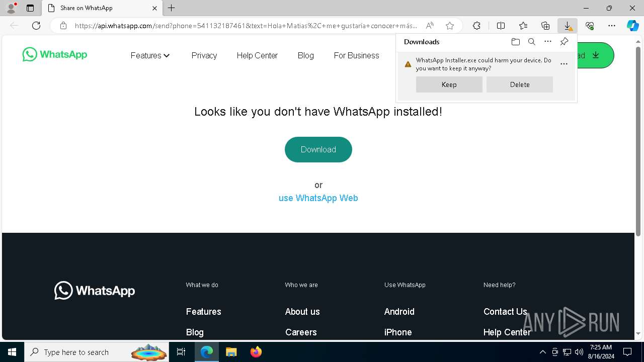Search downloads magnifier icon
The width and height of the screenshot is (644, 362).
click(x=531, y=42)
